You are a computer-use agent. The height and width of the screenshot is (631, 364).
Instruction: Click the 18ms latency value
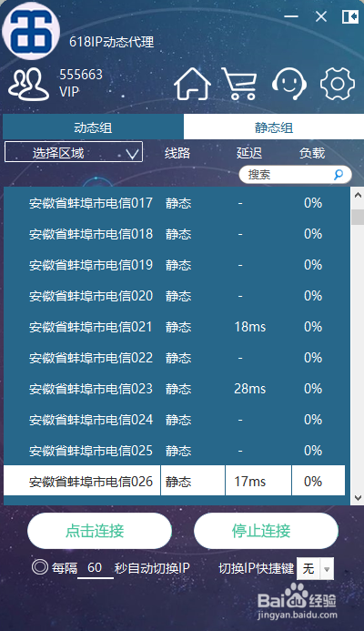[249, 327]
